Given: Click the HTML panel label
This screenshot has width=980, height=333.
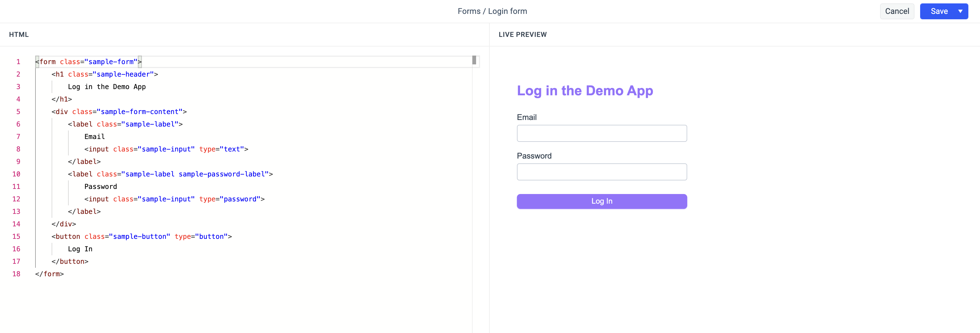Looking at the screenshot, I should (18, 34).
